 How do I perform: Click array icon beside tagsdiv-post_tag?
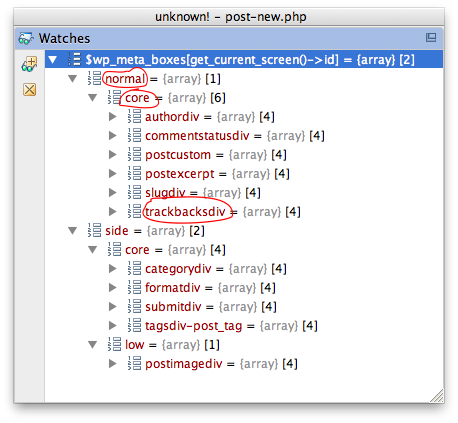click(134, 325)
